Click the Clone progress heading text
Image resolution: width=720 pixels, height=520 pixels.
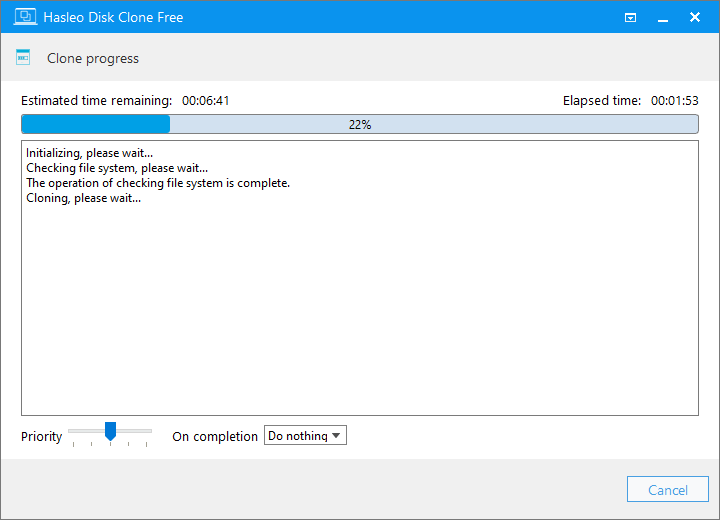[93, 59]
